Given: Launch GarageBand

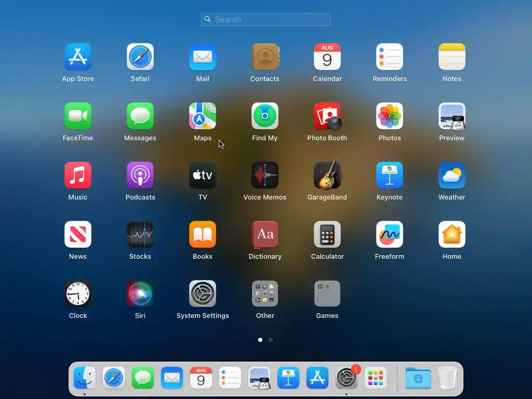Looking at the screenshot, I should click(327, 175).
